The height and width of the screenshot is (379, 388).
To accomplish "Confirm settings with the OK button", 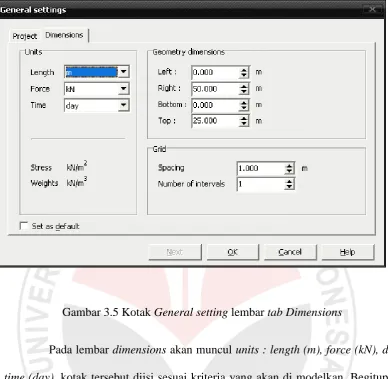I will pos(233,252).
